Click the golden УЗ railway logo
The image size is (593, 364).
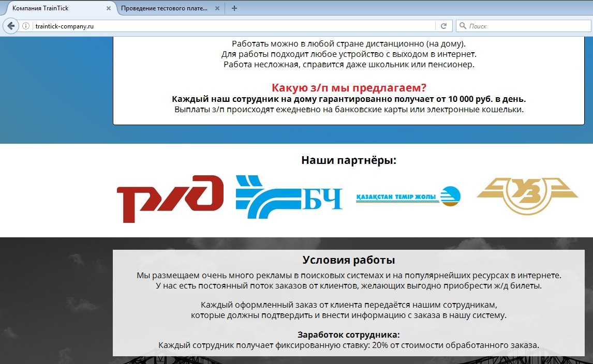pyautogui.click(x=527, y=195)
